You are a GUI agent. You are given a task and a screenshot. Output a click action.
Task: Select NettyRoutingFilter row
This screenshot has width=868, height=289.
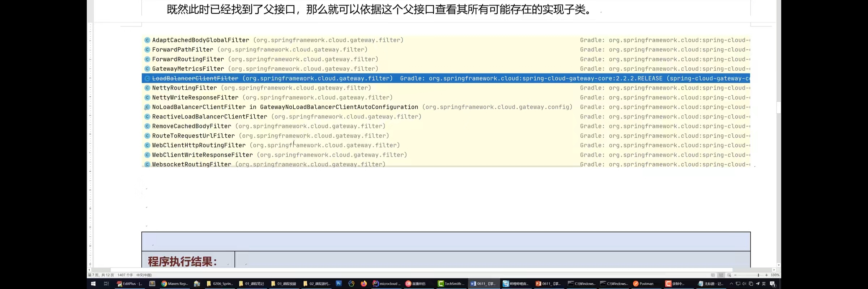446,88
